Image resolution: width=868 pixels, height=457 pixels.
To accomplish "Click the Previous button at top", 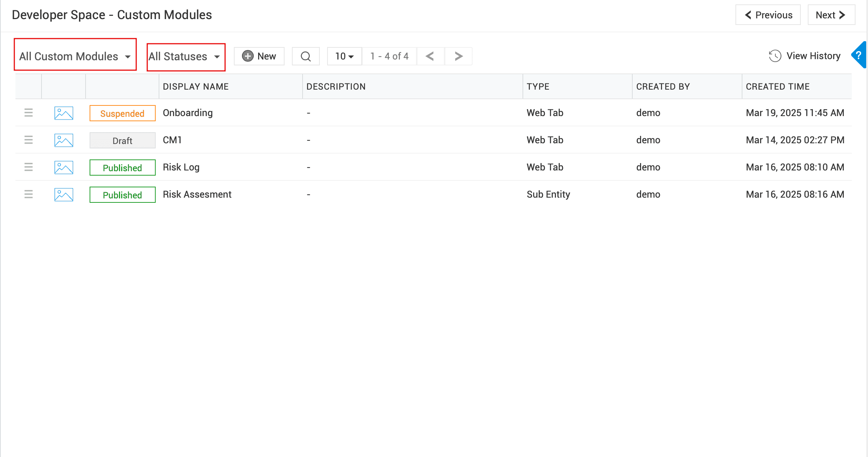I will (x=768, y=15).
